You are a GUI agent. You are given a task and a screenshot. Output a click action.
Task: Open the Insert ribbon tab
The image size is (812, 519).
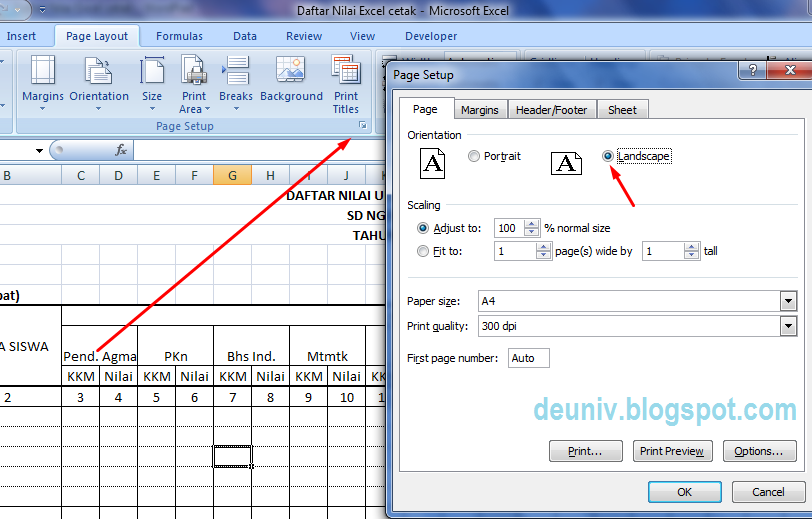coord(21,36)
